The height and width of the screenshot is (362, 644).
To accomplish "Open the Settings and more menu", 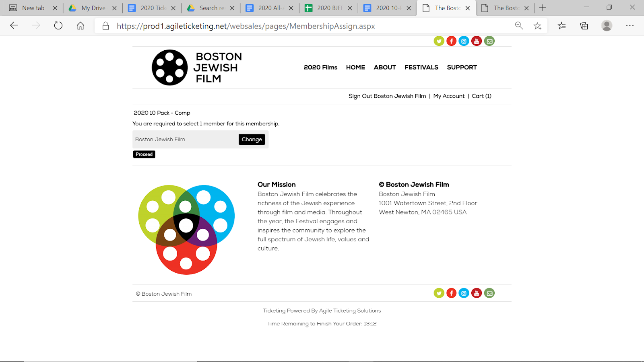I will click(630, 26).
